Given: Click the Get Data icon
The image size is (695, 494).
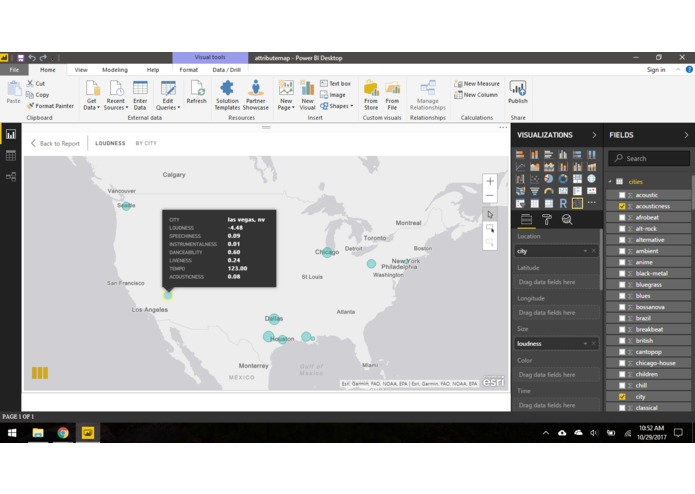Looking at the screenshot, I should click(92, 95).
